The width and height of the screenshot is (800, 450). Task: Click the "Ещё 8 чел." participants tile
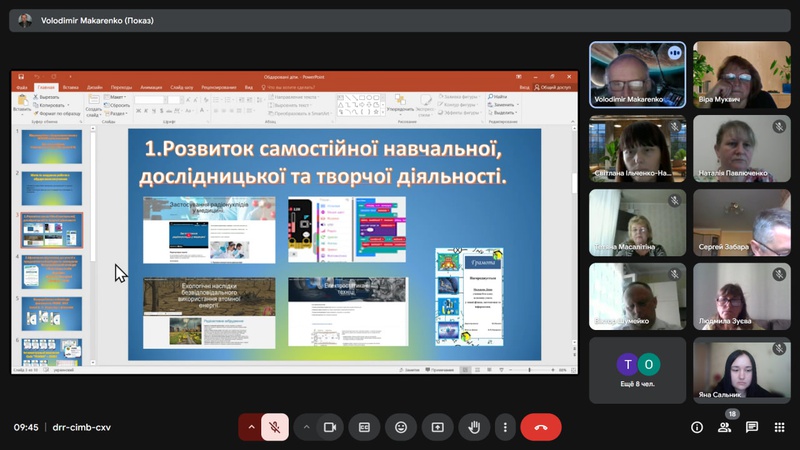(637, 370)
